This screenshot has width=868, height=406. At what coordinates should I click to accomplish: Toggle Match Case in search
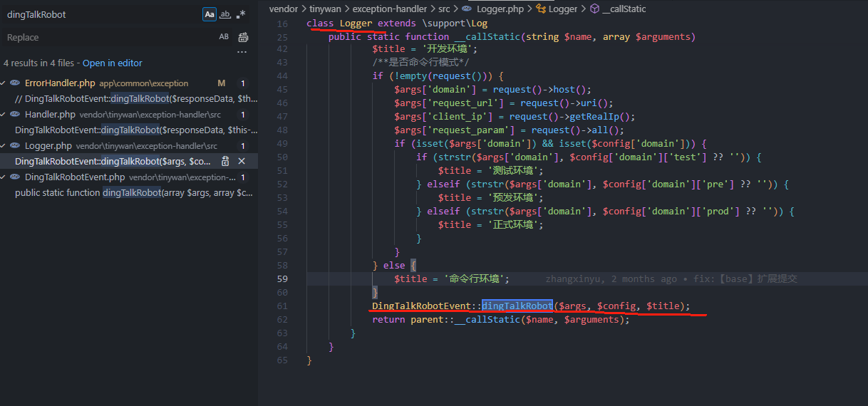point(210,14)
